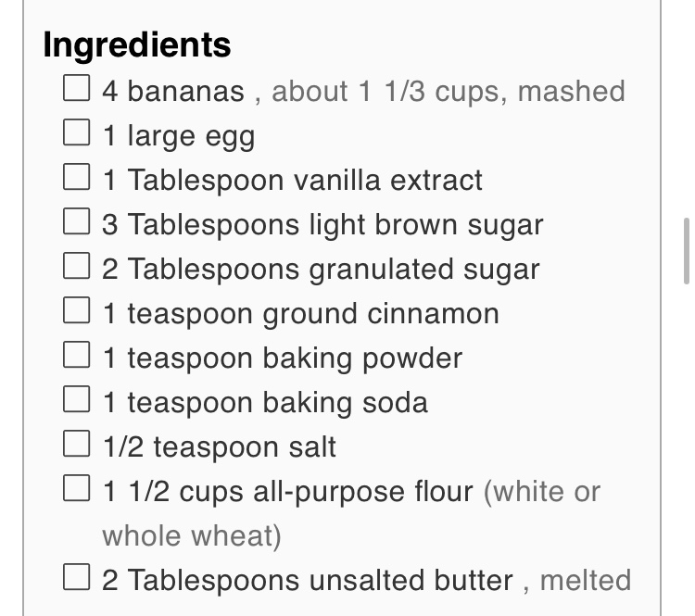Mark the all-purpose flour checkbox
695x616 pixels.
(x=77, y=489)
